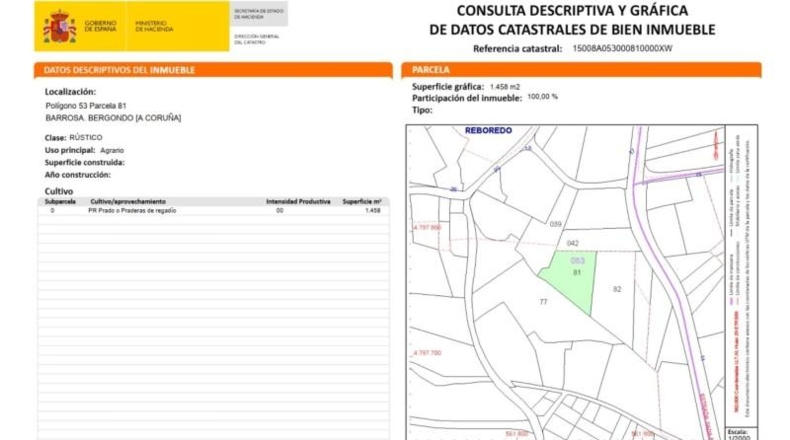Click 'PR Prado o Praderas de regadío' cell

[132, 211]
